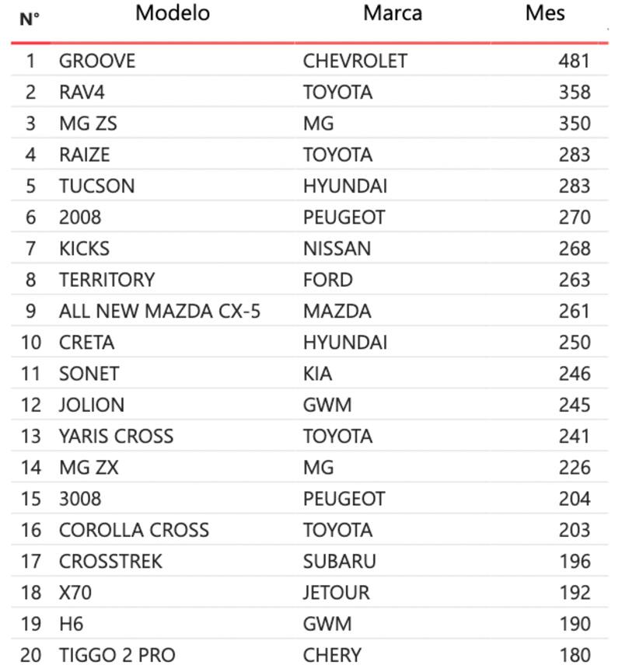Click the KIA brand cell

pos(317,374)
